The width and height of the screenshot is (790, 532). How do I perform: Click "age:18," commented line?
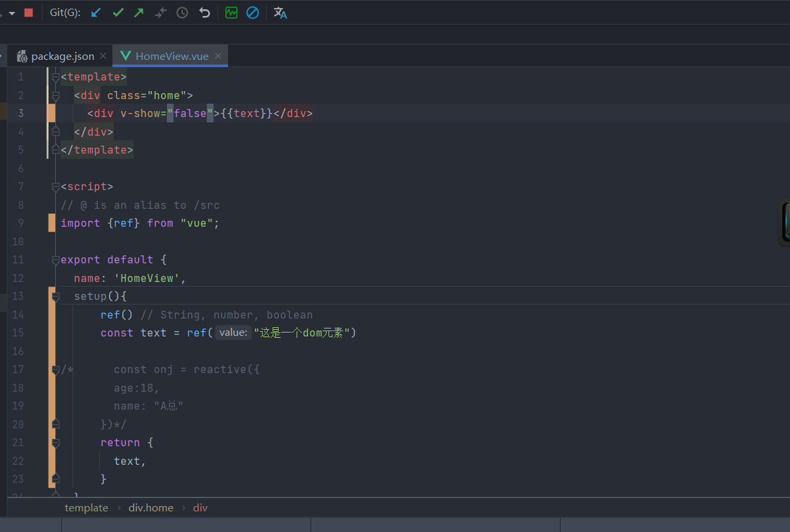[136, 388]
